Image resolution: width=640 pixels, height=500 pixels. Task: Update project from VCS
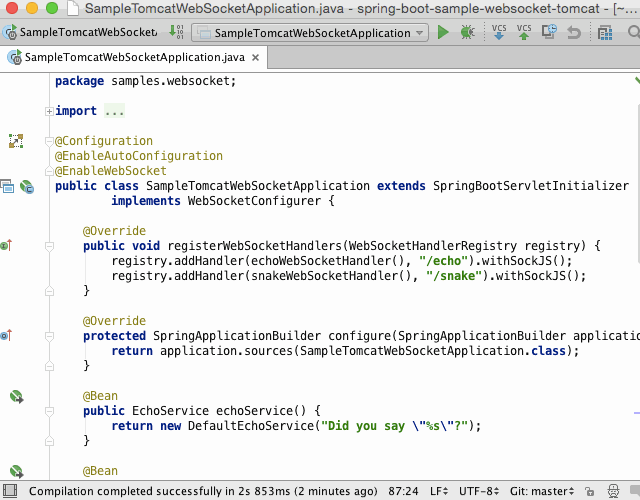499,32
